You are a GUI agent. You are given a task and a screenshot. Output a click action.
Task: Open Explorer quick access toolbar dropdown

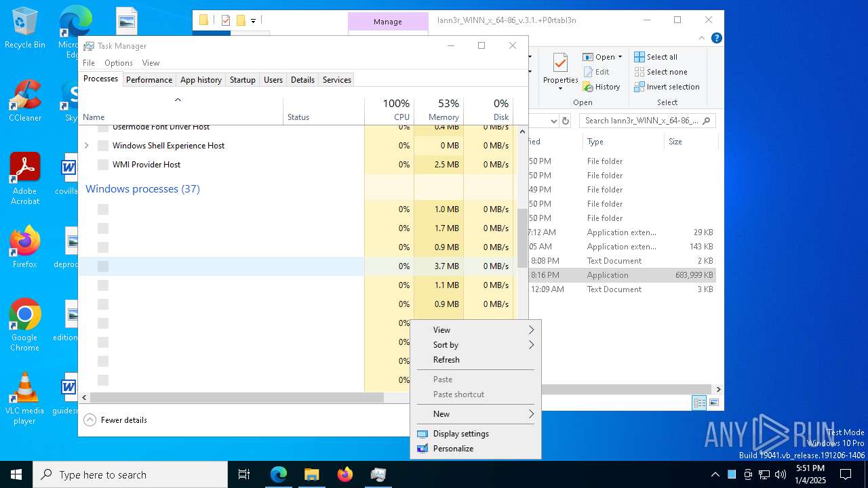tap(253, 20)
